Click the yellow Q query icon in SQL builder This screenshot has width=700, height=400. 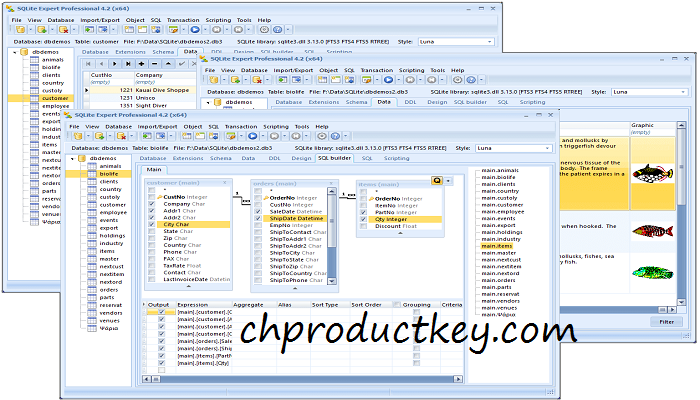(x=437, y=180)
